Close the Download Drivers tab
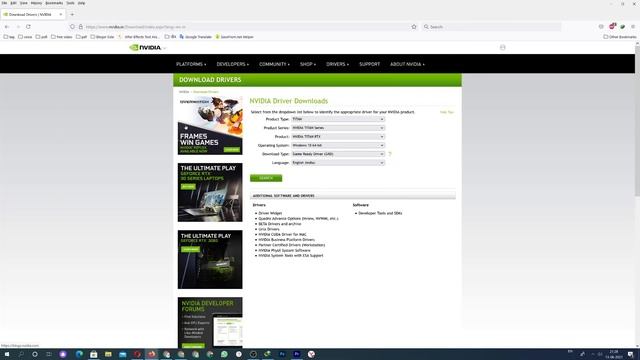640x360 pixels. click(x=60, y=14)
